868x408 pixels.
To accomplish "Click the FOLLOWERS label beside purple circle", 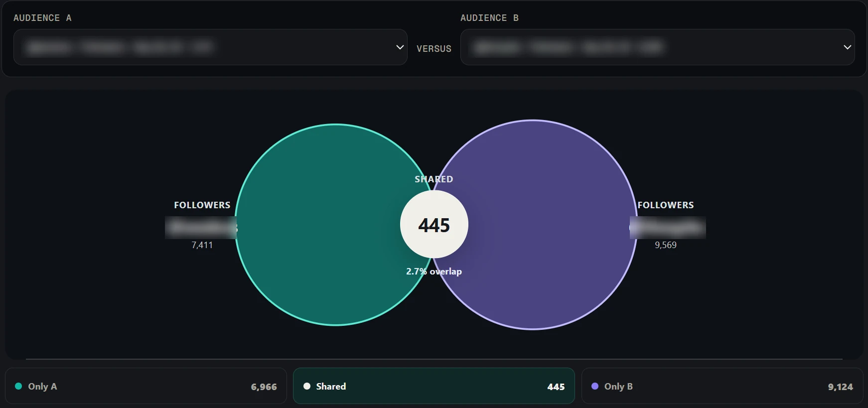I will tap(666, 205).
